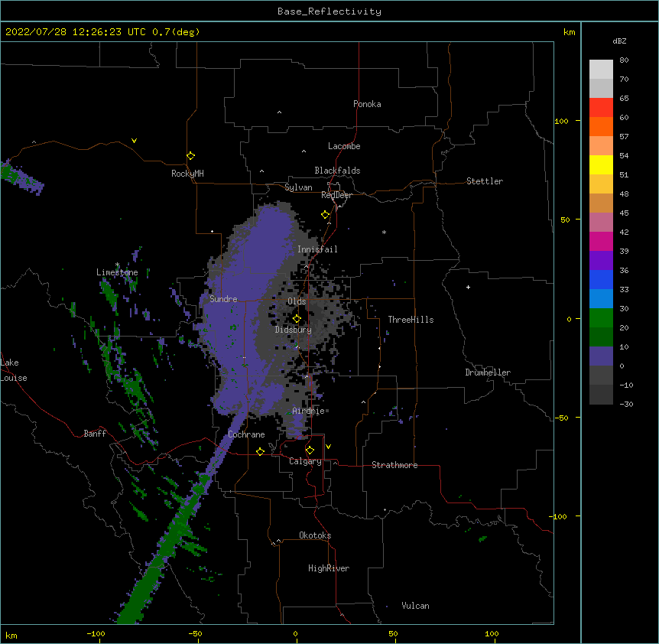Pick the white 70–80 dBZ legend swatch
The image size is (659, 644).
(x=601, y=70)
